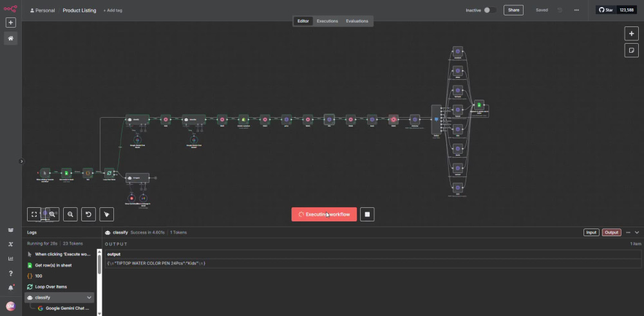Switch to the Executions tab
The height and width of the screenshot is (316, 644).
pyautogui.click(x=327, y=21)
